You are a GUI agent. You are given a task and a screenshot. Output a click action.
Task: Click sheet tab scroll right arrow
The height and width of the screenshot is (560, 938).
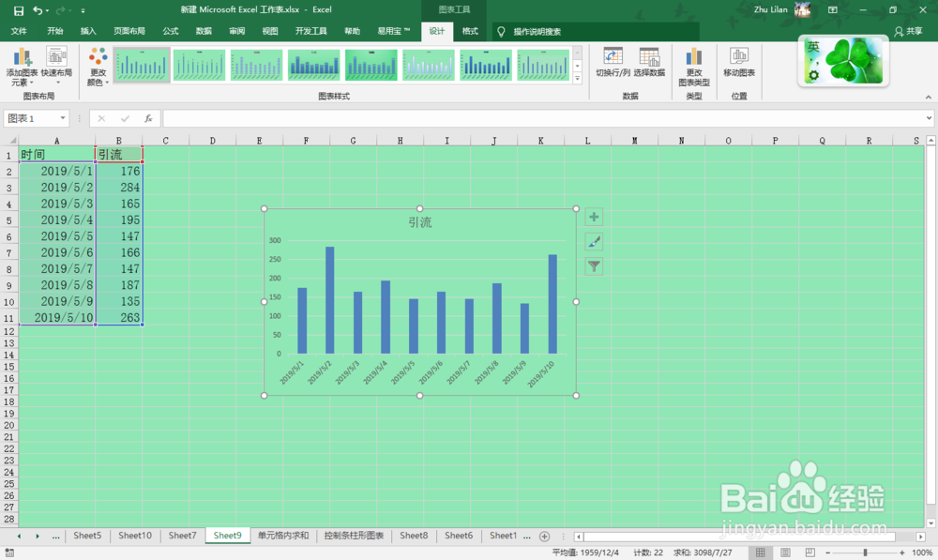38,536
